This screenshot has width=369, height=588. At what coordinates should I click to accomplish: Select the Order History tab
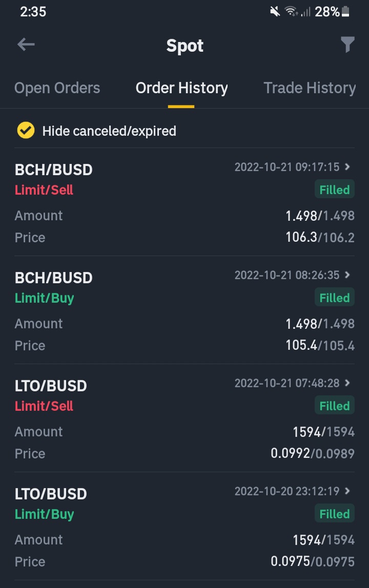[x=182, y=88]
